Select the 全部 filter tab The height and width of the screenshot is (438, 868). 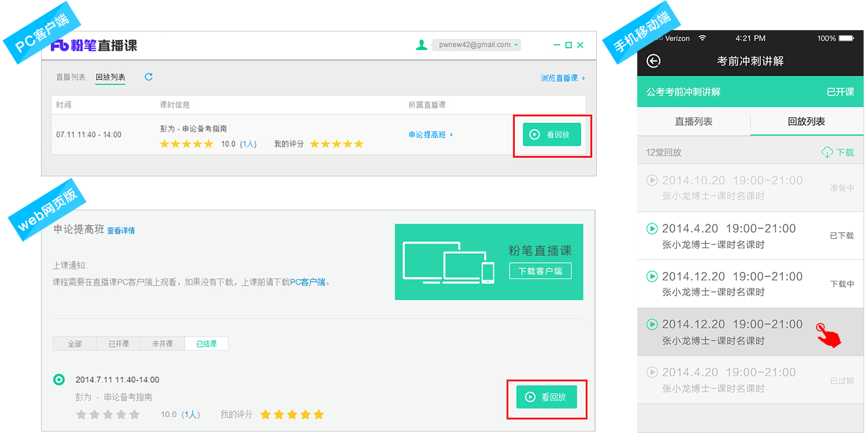[75, 344]
